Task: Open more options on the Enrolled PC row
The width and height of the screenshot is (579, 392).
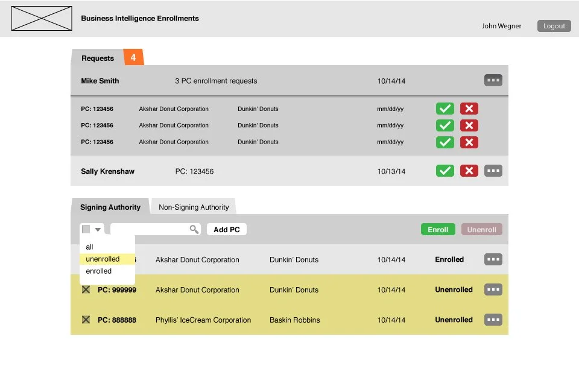Action: [x=493, y=259]
